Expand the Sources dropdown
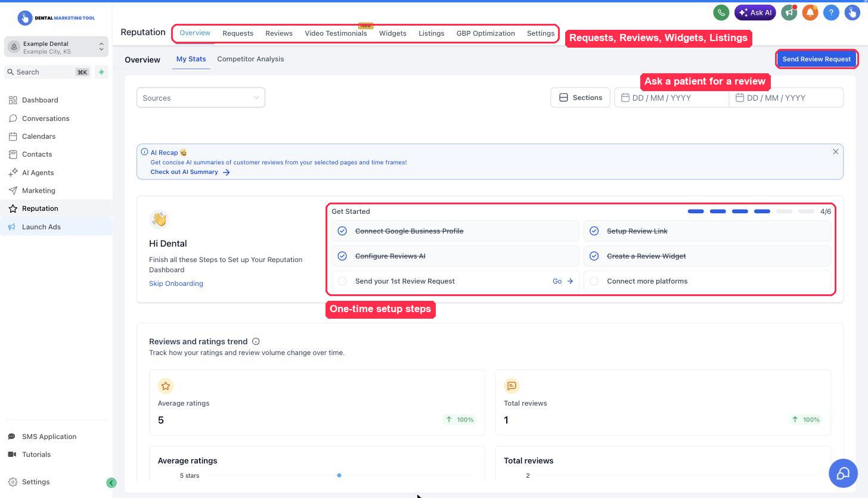The width and height of the screenshot is (868, 498). pyautogui.click(x=201, y=98)
